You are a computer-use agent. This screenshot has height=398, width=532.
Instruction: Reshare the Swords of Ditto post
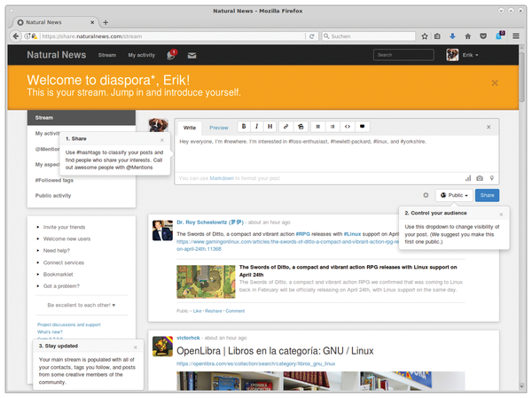(x=214, y=311)
